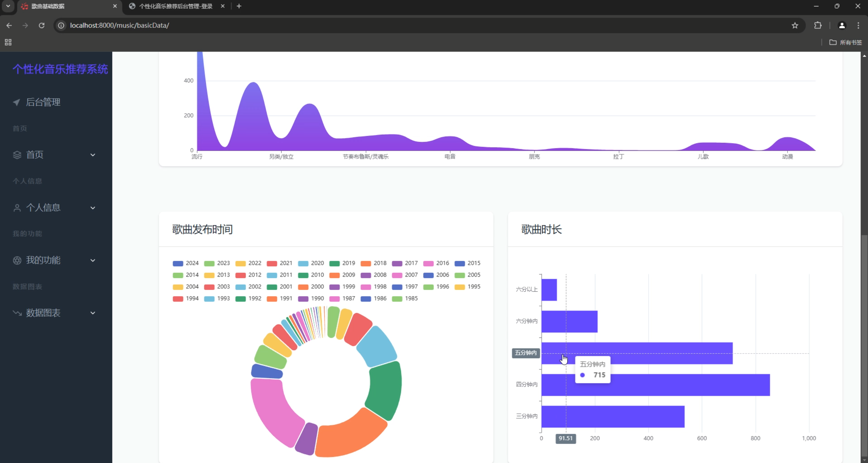Click the chevron next to 个人信息

93,208
